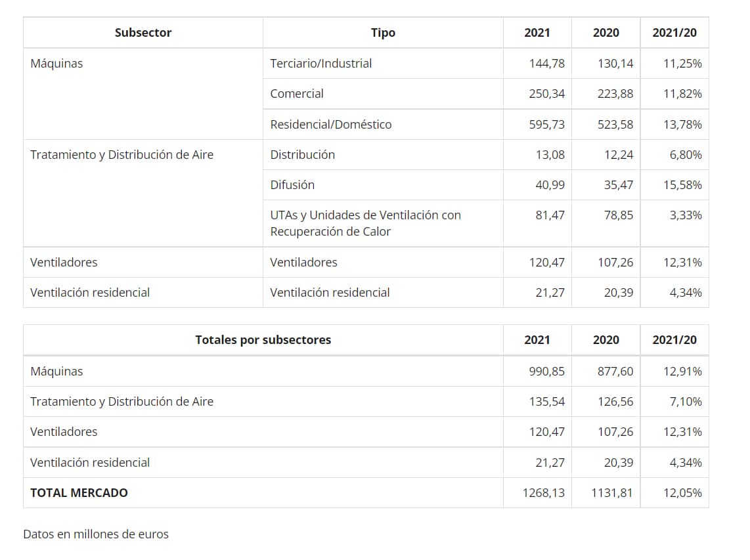The width and height of the screenshot is (750, 560).
Task: Click the 1268,13 total market value
Action: click(x=543, y=493)
